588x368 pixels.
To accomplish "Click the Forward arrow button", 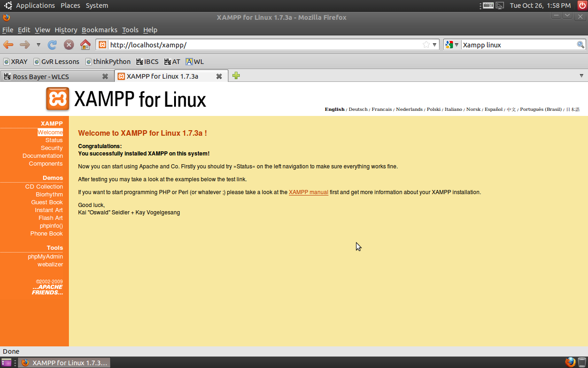I will coord(25,45).
